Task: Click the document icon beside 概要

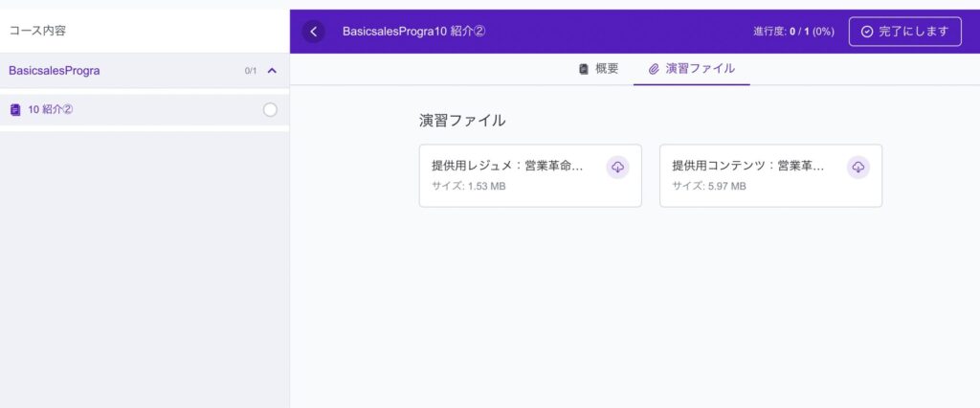Action: point(583,69)
